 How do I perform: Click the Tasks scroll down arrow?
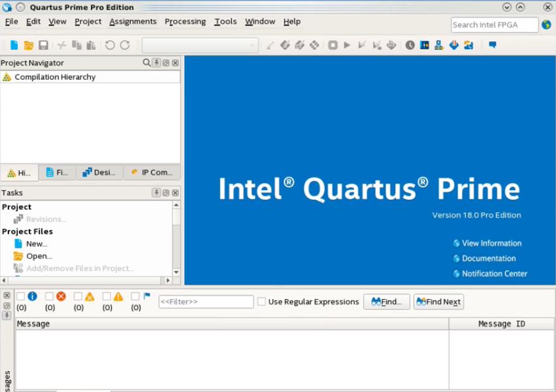[176, 272]
